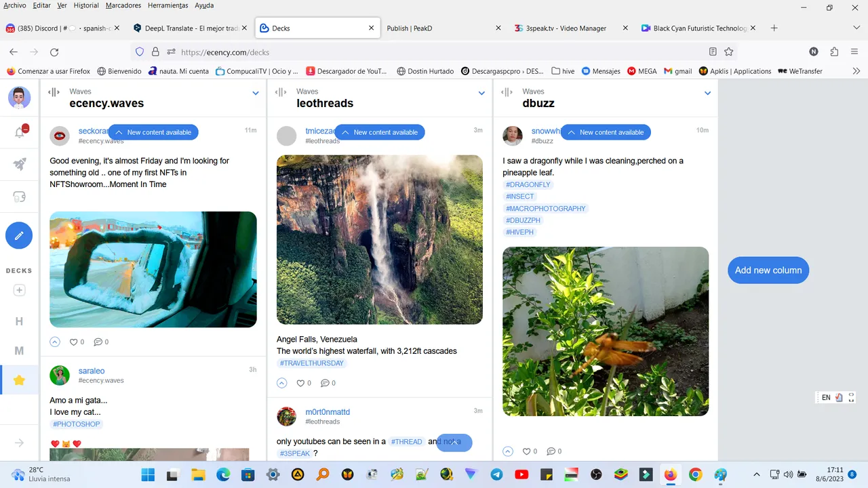Open the Angel Falls waterfall image
The image size is (868, 488).
click(380, 240)
